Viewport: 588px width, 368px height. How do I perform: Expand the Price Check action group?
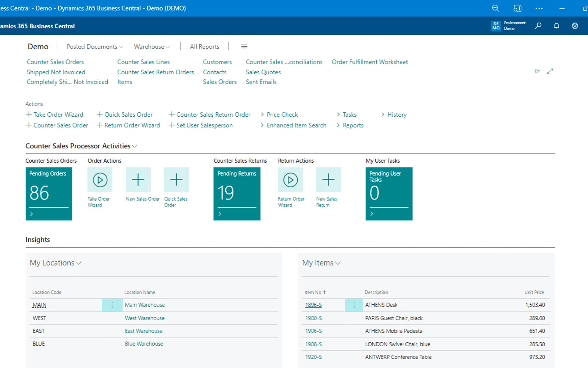279,114
